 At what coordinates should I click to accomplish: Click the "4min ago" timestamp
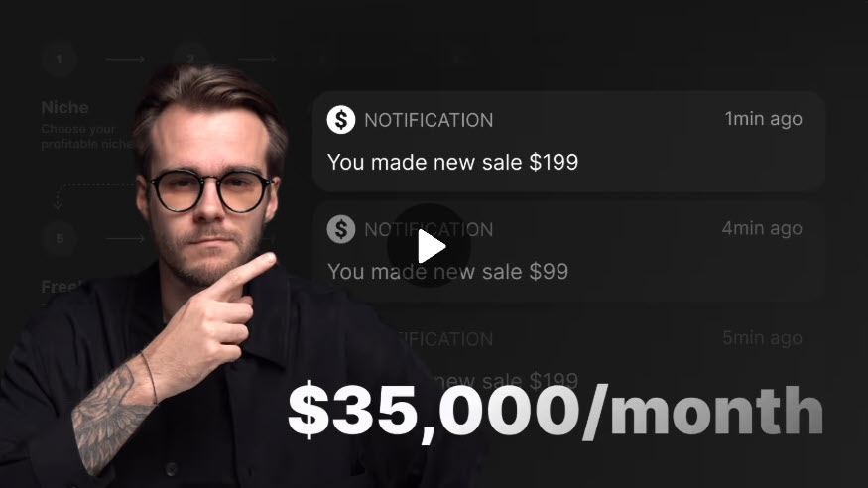(762, 228)
